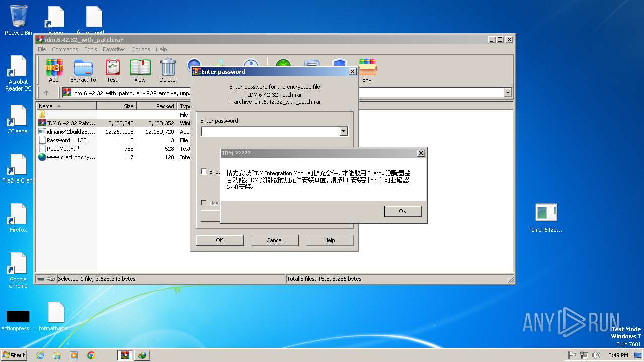This screenshot has height=362, width=644.
Task: Click the drive icon in WinRAR status bar
Action: (41, 279)
